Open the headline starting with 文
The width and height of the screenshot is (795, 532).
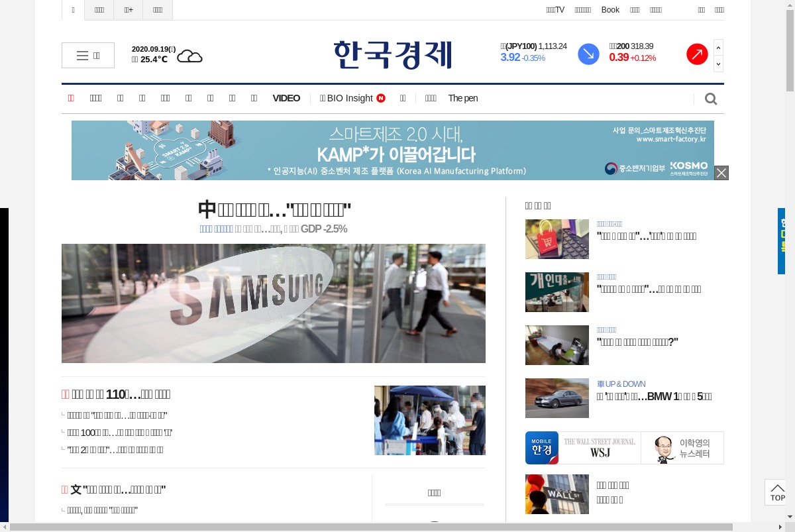[x=113, y=490]
